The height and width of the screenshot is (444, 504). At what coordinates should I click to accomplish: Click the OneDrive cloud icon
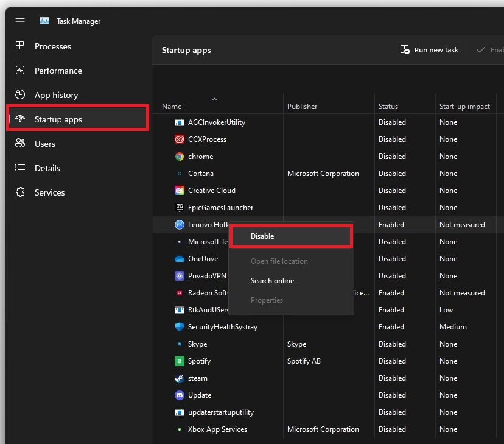[180, 259]
